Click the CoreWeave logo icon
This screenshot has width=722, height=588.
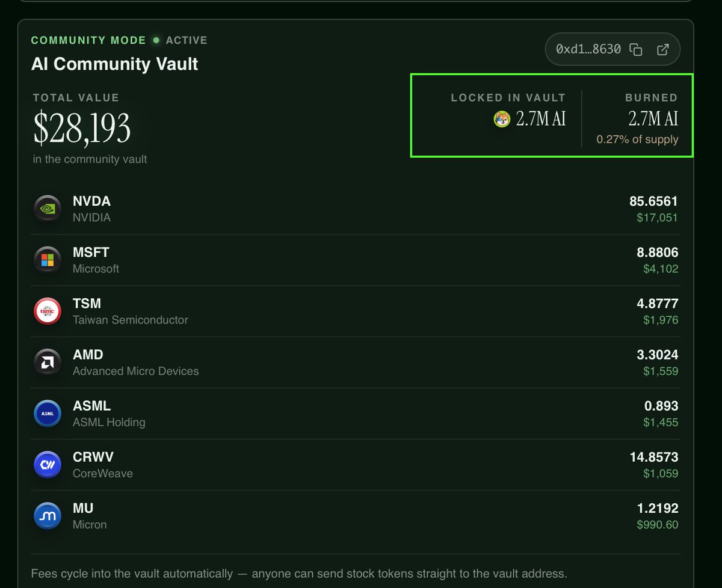pos(48,464)
